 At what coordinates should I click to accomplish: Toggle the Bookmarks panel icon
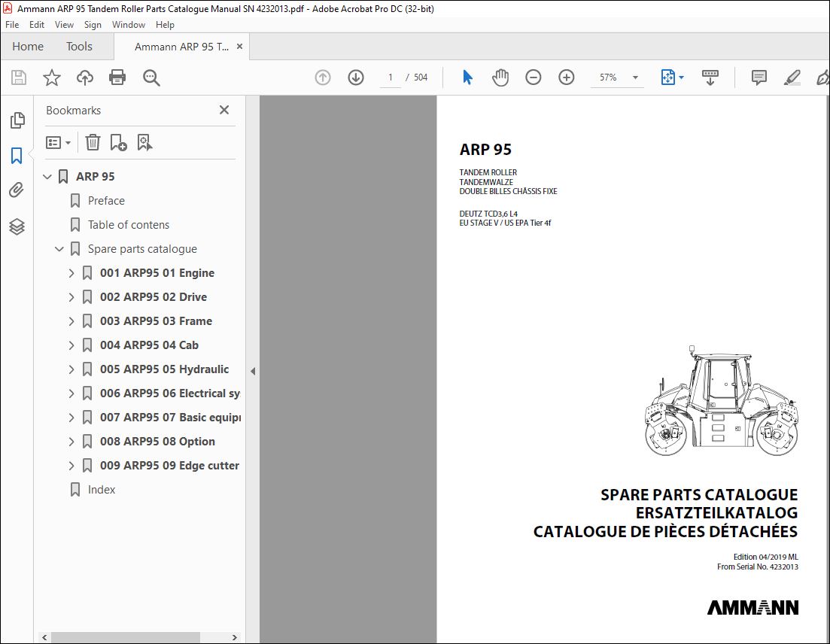click(17, 156)
